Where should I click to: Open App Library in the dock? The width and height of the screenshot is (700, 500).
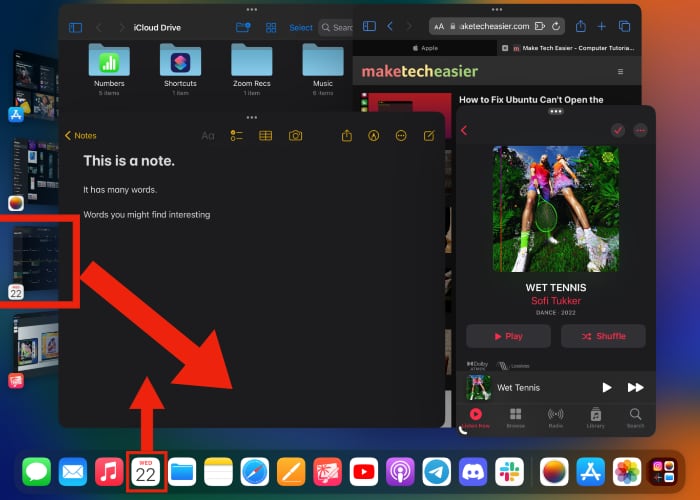pyautogui.click(x=663, y=471)
